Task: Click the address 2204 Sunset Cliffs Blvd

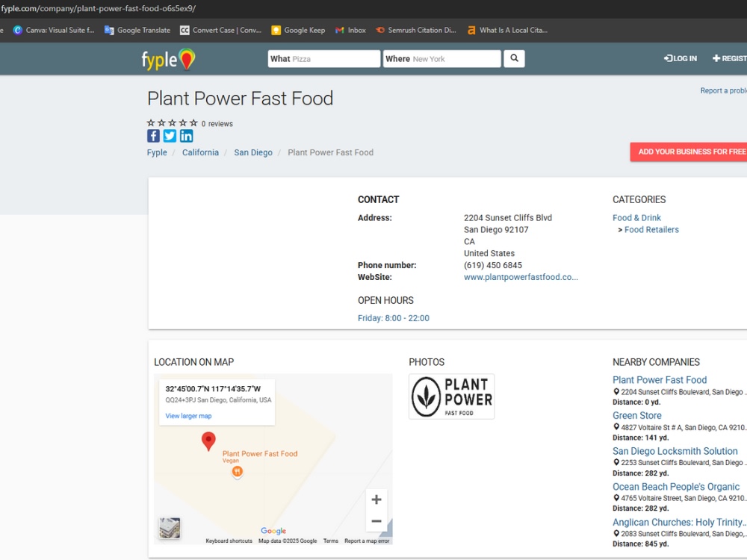Action: coord(508,217)
